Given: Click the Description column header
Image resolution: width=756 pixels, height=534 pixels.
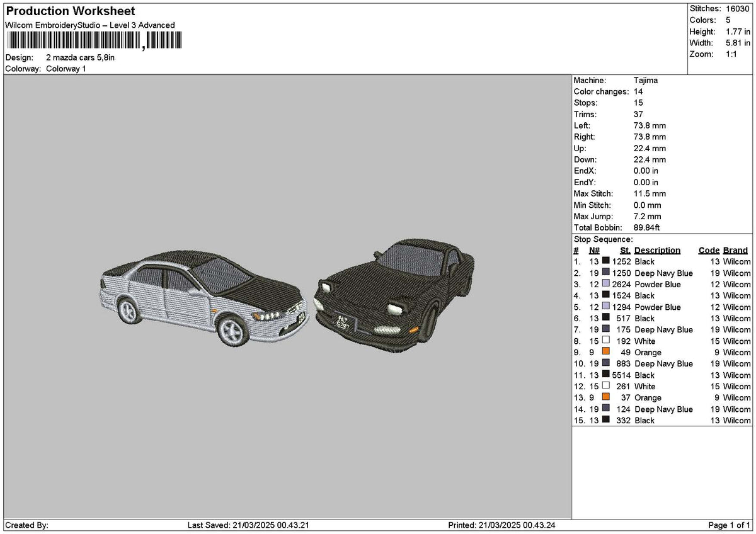Looking at the screenshot, I should tap(655, 250).
